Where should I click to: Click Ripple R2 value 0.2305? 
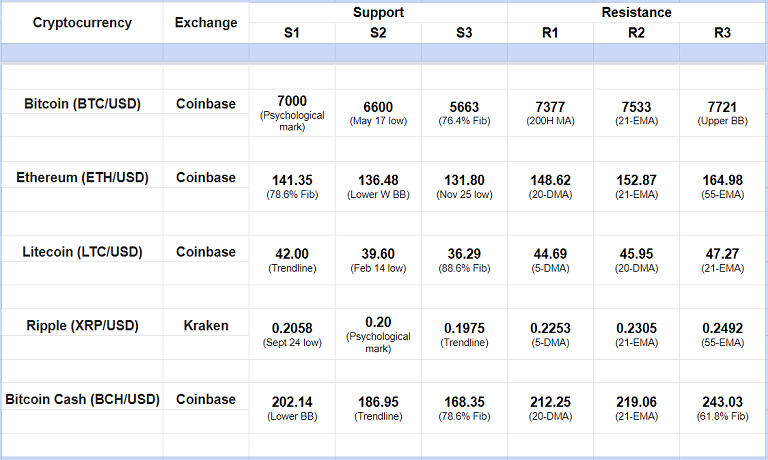637,328
